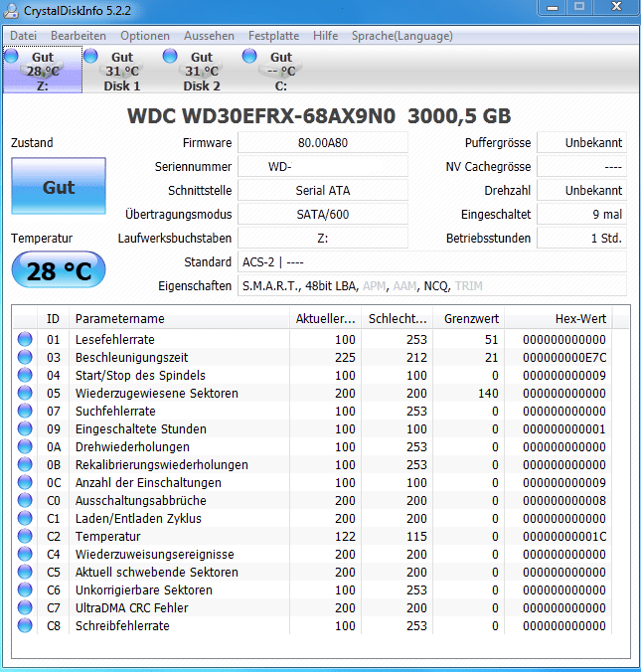Viewport: 641px width, 672px height.
Task: Click the blue status orb of Disk 1
Action: 90,56
